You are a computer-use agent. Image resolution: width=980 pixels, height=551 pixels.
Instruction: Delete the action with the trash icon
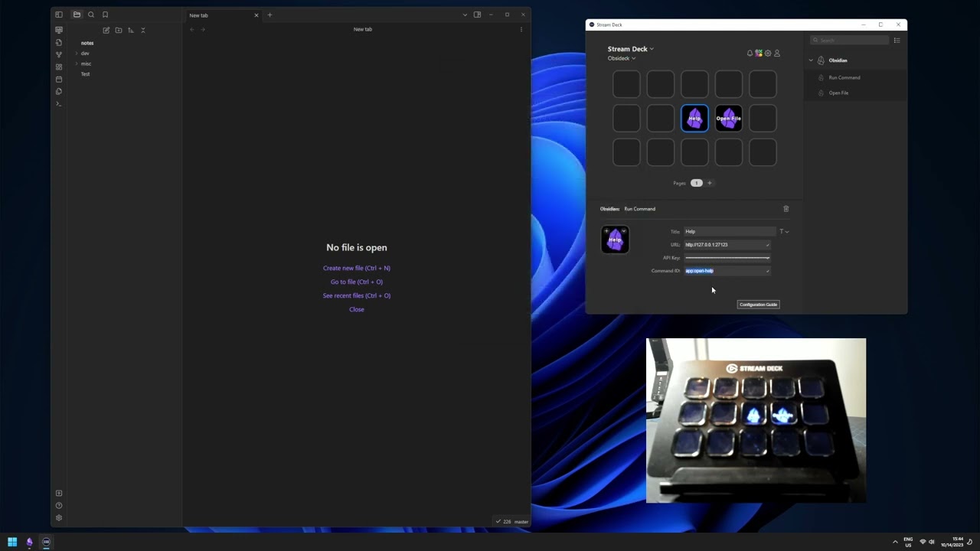click(786, 209)
